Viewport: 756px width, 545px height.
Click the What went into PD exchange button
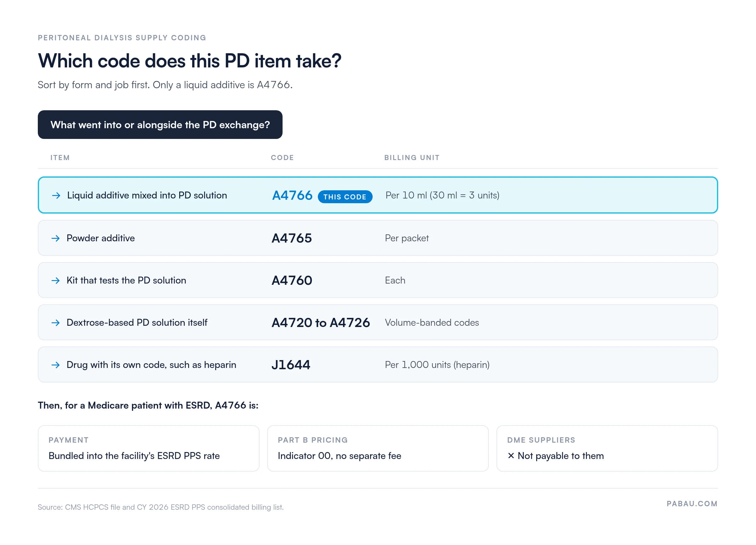pyautogui.click(x=160, y=125)
